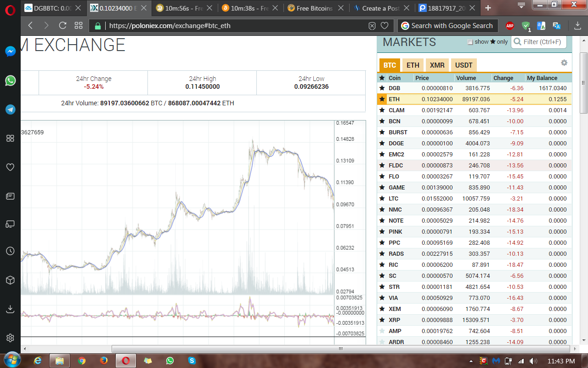Toggle star for LTC coin
The image size is (588, 368).
coord(382,198)
